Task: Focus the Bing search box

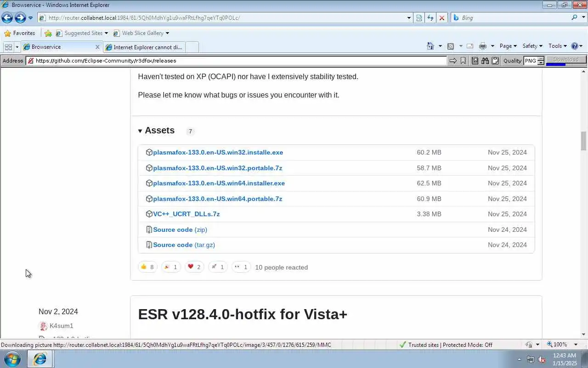Action: coord(510,18)
